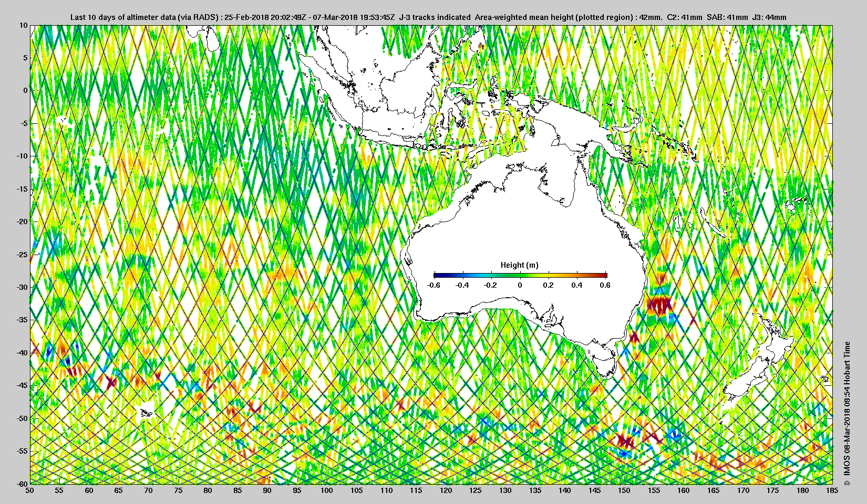
Task: Click the "C2: 41mm" value in title
Action: point(684,17)
